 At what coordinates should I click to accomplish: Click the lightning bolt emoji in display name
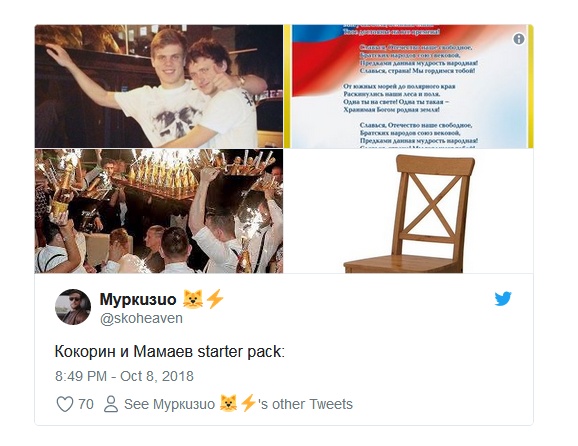[215, 299]
